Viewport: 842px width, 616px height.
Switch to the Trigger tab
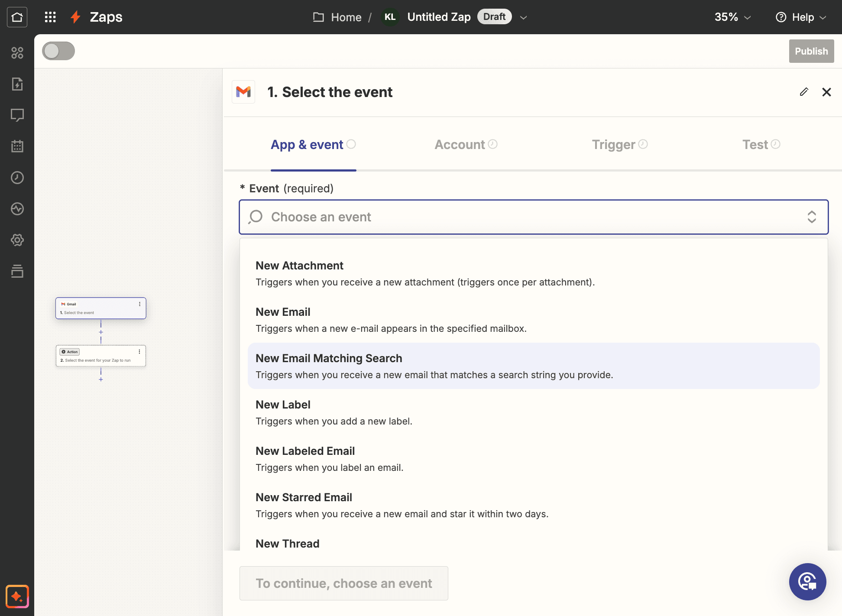coord(620,145)
